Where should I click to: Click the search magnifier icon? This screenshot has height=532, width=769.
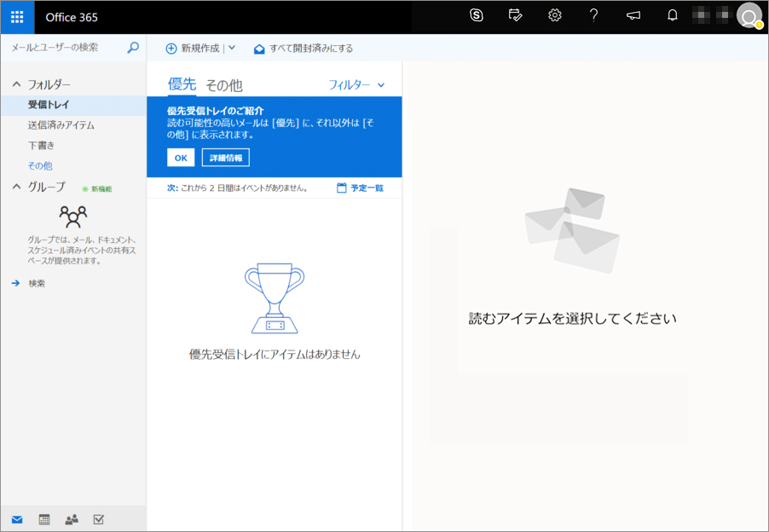[x=133, y=48]
